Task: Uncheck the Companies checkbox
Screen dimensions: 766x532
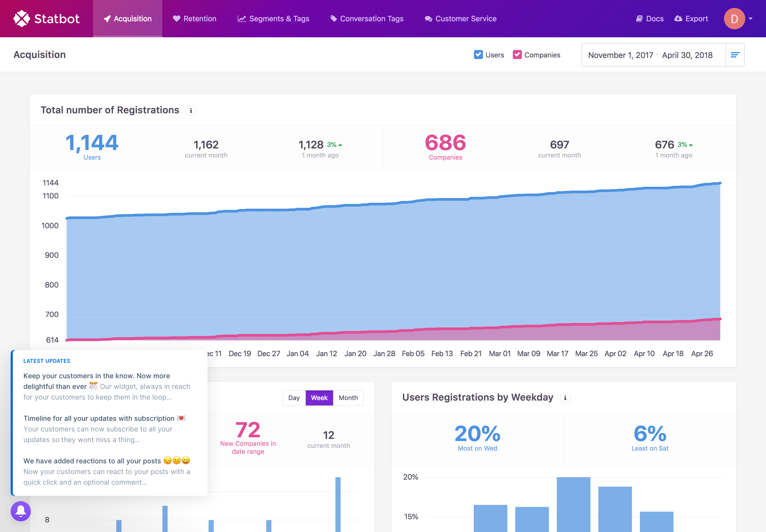Action: tap(517, 55)
